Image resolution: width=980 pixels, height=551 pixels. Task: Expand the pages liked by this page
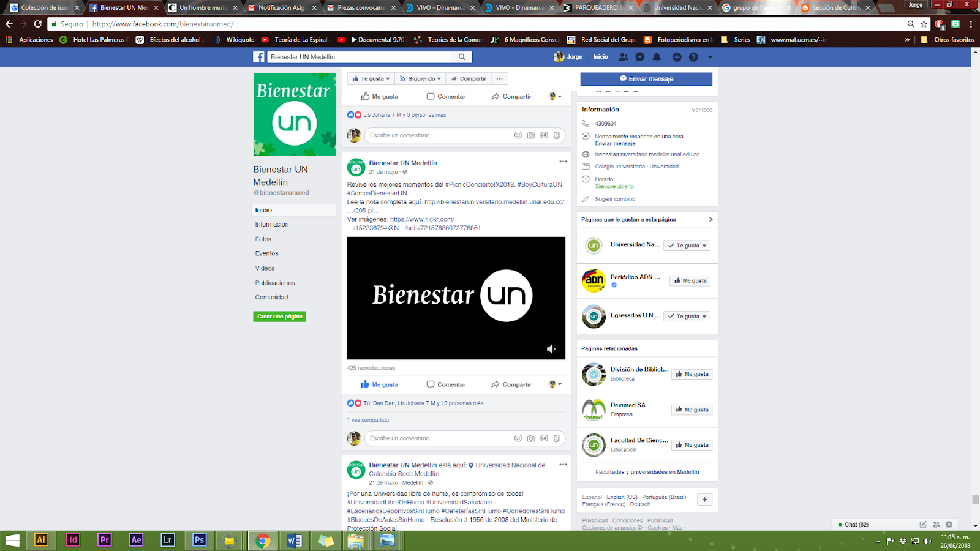pyautogui.click(x=710, y=219)
